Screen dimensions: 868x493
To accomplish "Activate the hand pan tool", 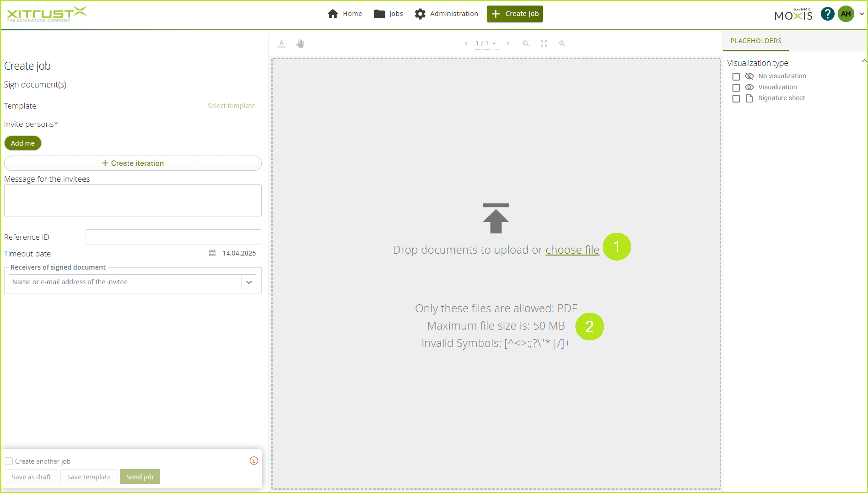I will 300,43.
